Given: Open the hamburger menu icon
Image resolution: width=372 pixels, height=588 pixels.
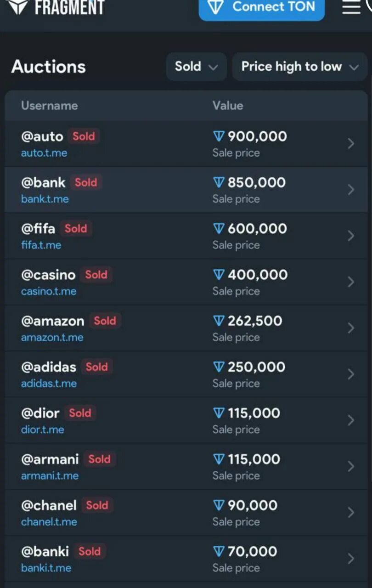Looking at the screenshot, I should click(x=351, y=6).
